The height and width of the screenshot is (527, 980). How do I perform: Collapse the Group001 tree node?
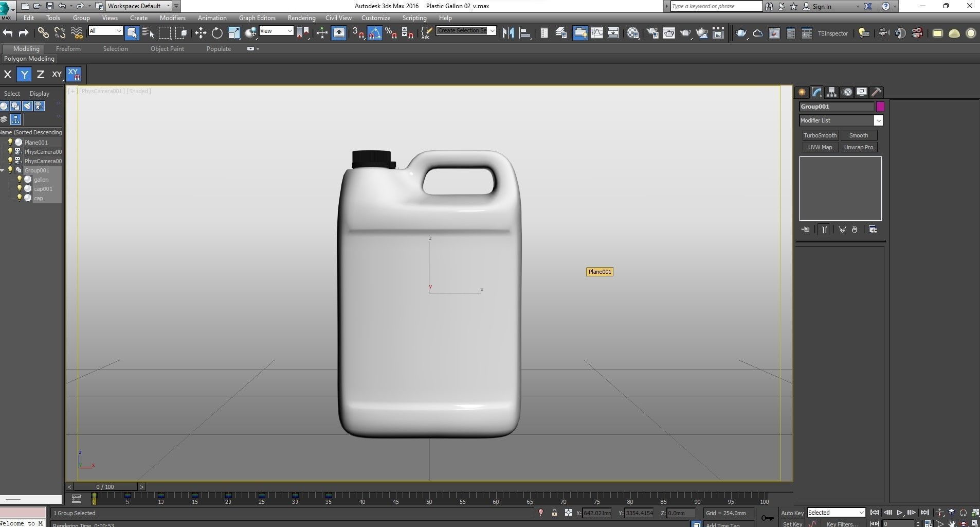[3, 170]
